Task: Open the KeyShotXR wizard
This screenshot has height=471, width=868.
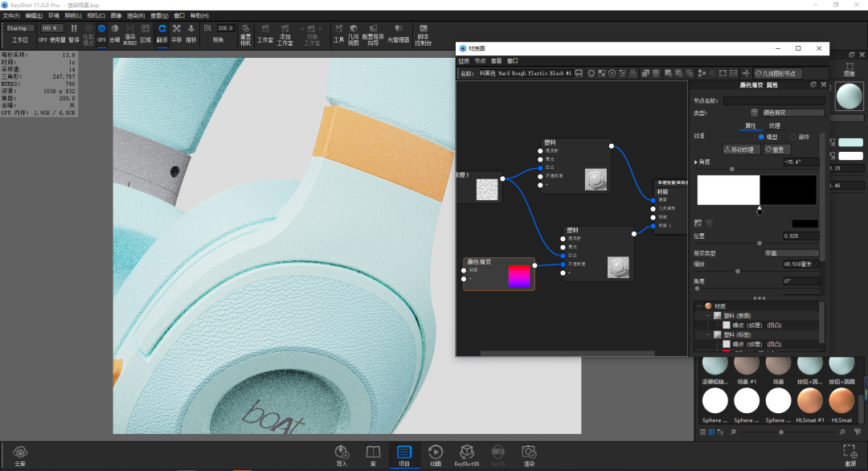Action: [x=467, y=456]
